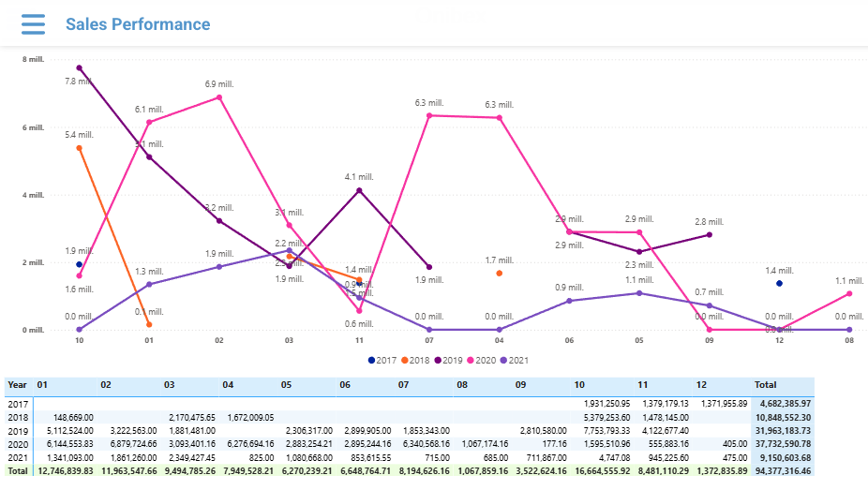The image size is (868, 490).
Task: Hide the 2021 series via legend
Action: pyautogui.click(x=515, y=360)
